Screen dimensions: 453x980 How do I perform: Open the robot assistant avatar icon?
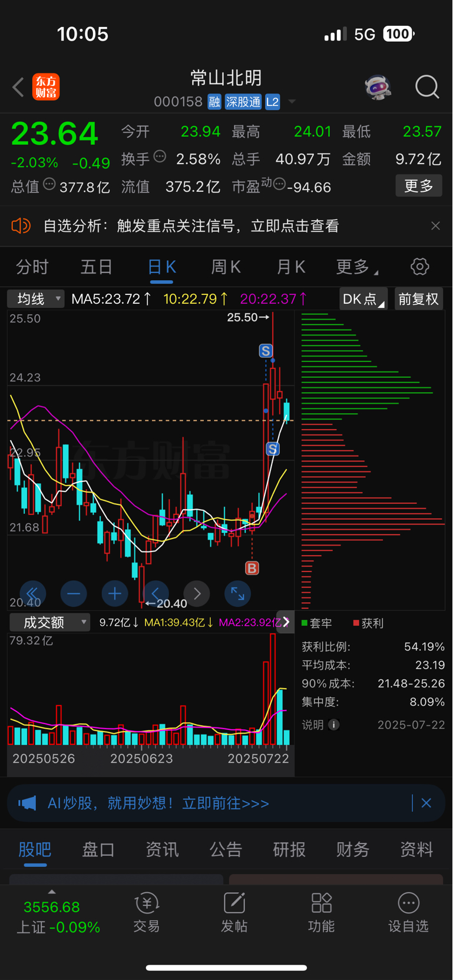[x=378, y=87]
